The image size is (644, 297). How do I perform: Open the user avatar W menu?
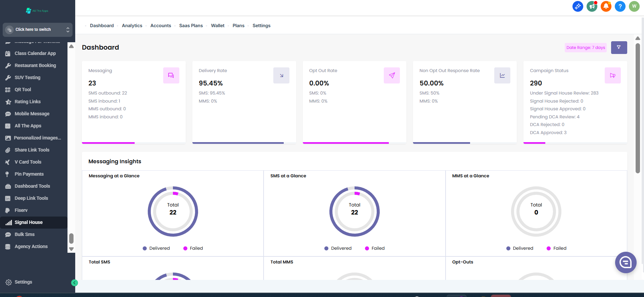[x=634, y=6]
